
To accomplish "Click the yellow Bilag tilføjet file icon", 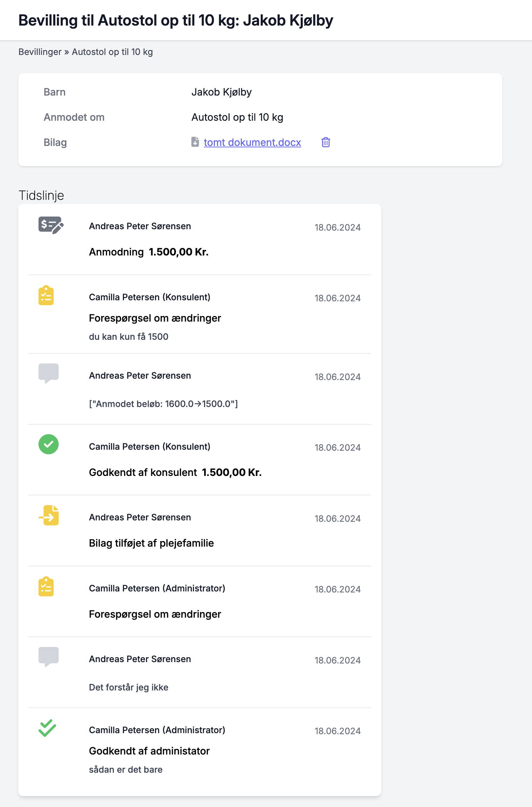I will pos(49,515).
